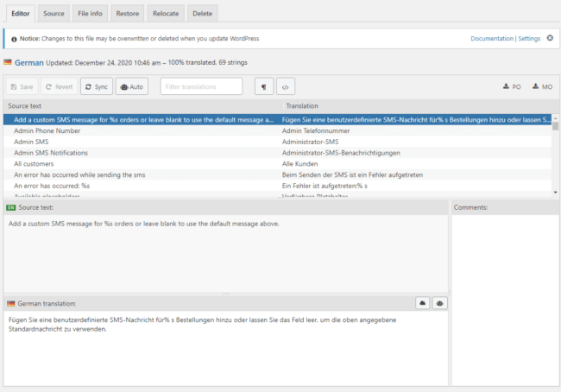Screen dimensions: 561x392
Task: Download the MO file
Action: 542,86
